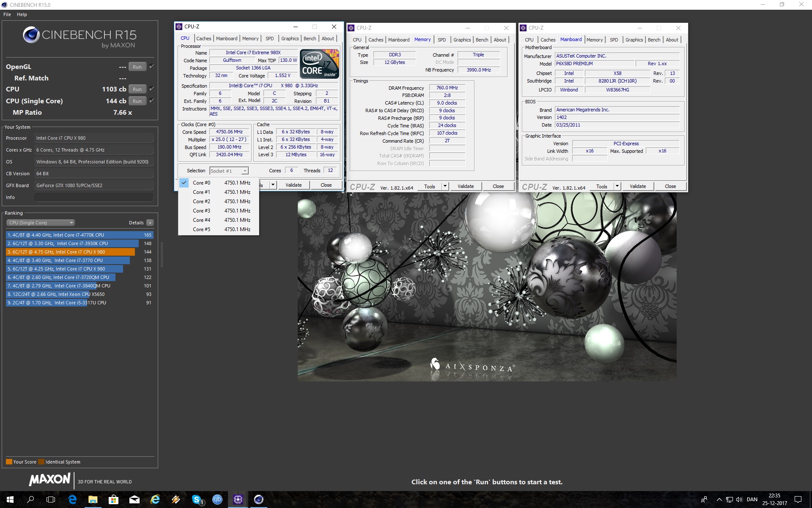Select orange ranking bar 4.75 GHz X 980
The height and width of the screenshot is (508, 812).
(x=80, y=252)
